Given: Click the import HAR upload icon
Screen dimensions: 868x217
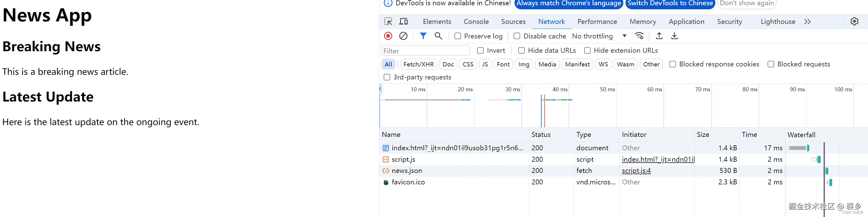Looking at the screenshot, I should (659, 36).
